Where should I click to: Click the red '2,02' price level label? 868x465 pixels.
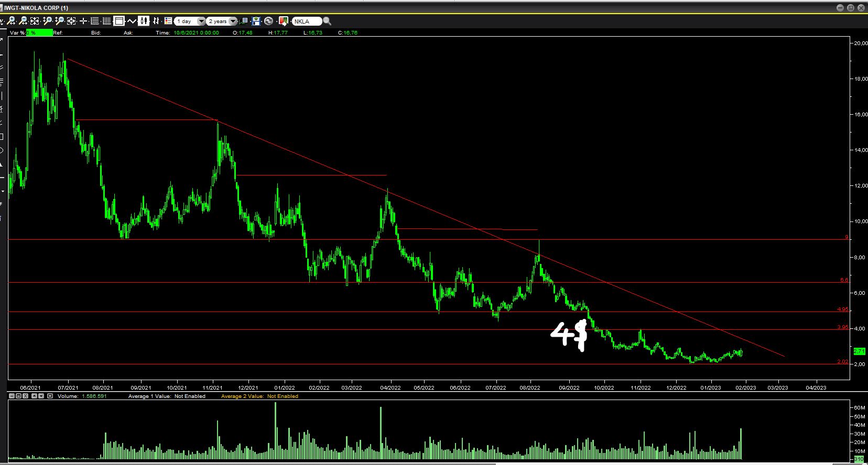point(843,362)
